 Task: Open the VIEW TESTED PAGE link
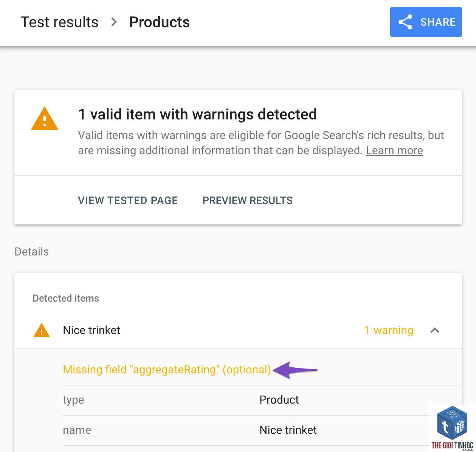click(128, 200)
